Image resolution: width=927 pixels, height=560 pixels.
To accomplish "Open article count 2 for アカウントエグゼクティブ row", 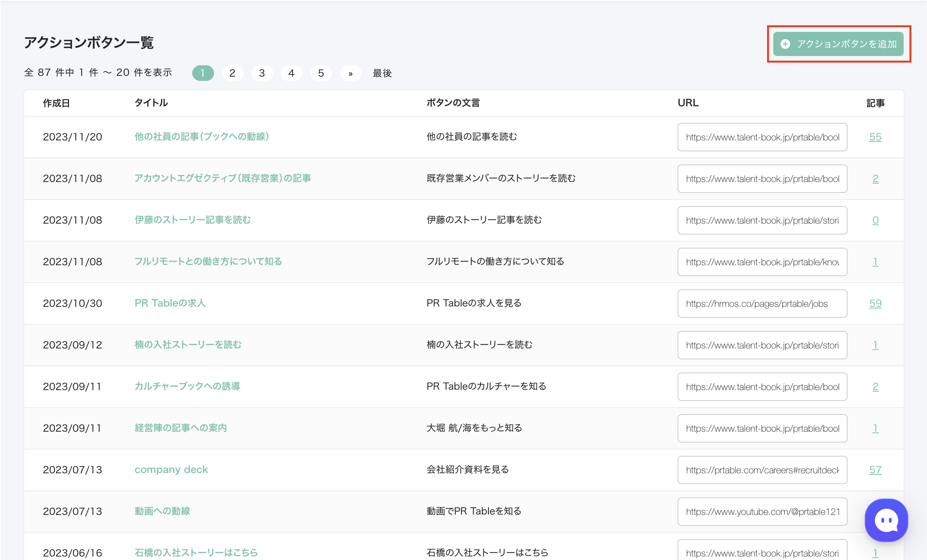I will [875, 178].
